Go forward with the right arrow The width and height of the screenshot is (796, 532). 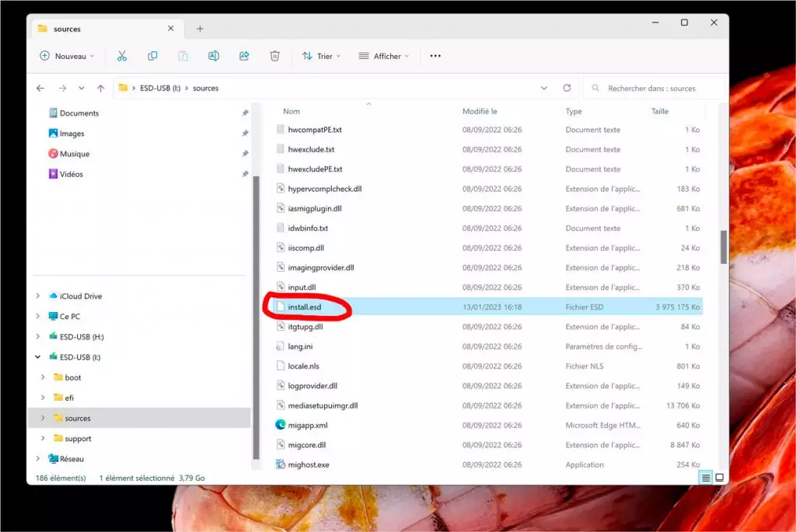click(x=62, y=89)
